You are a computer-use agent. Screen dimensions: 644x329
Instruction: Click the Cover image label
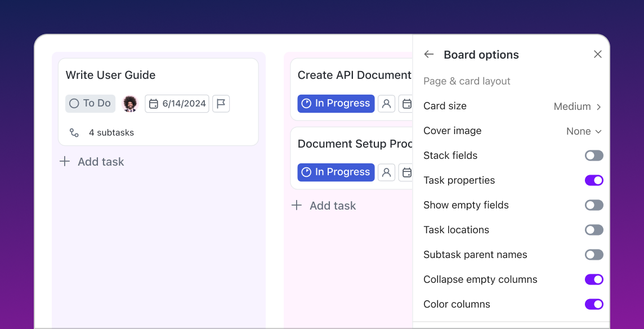452,131
